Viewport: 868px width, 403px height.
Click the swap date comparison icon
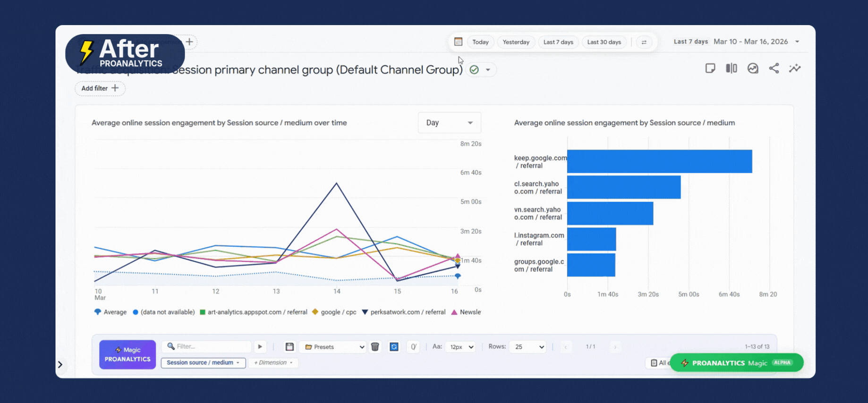coord(644,42)
